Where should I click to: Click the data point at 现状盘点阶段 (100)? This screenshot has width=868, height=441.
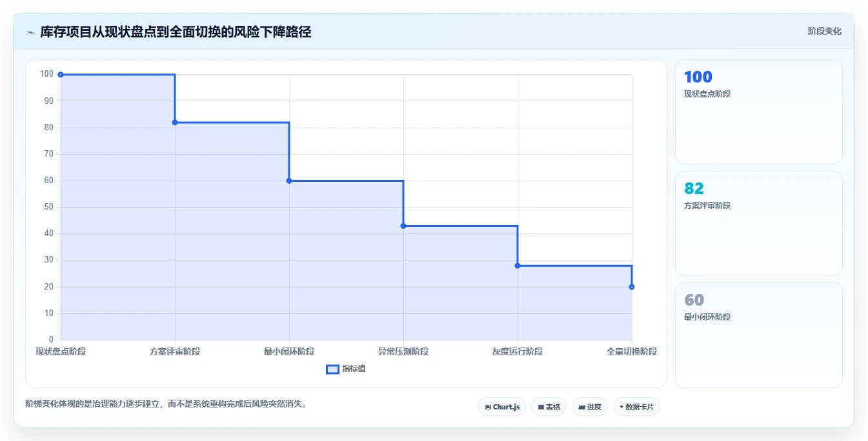(x=61, y=75)
